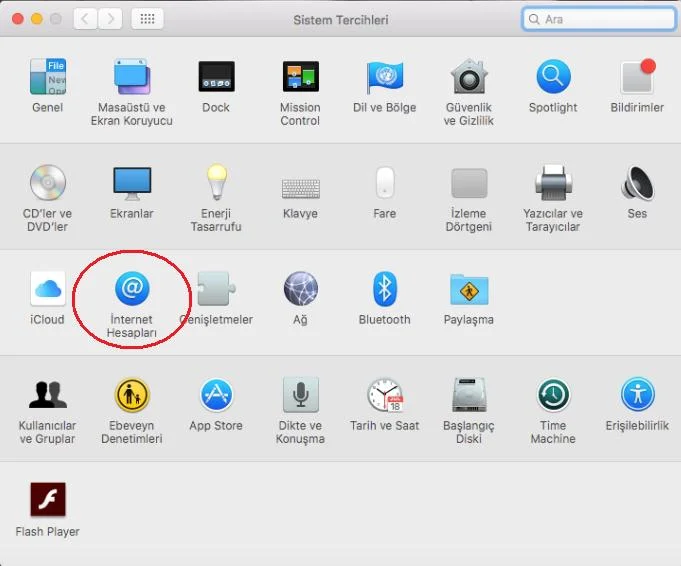Open Ebeveyn Denetimleri pane
The image size is (681, 566).
point(131,395)
